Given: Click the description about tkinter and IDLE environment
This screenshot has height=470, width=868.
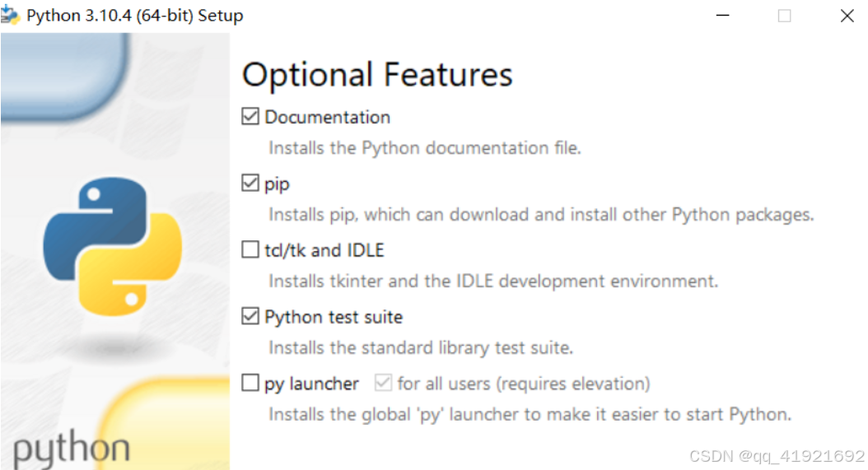Looking at the screenshot, I should (493, 282).
